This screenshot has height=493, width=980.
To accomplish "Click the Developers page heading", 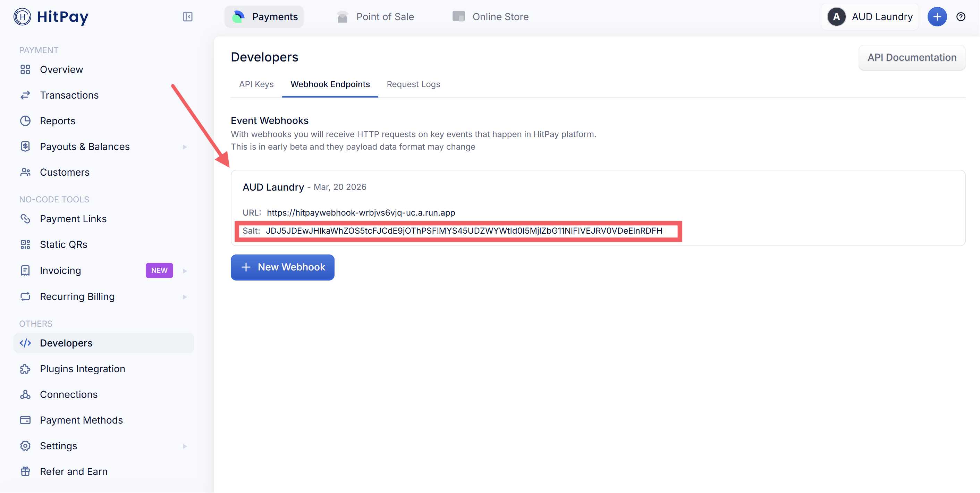I will coord(264,57).
